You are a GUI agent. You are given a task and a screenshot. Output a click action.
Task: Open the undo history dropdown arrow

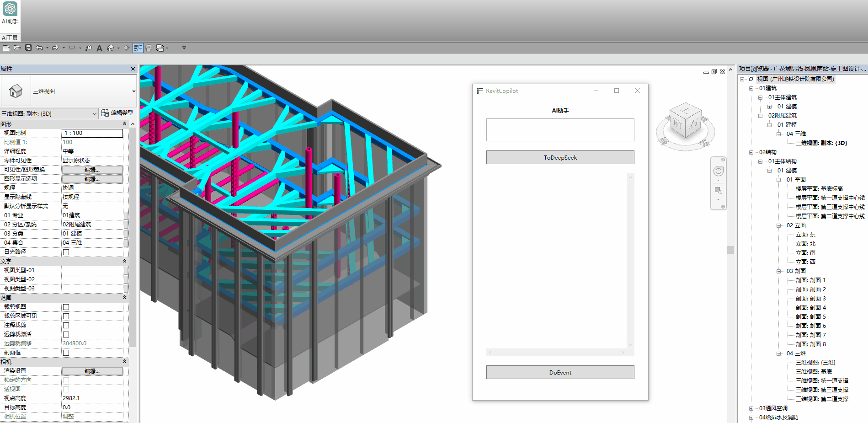click(x=47, y=48)
